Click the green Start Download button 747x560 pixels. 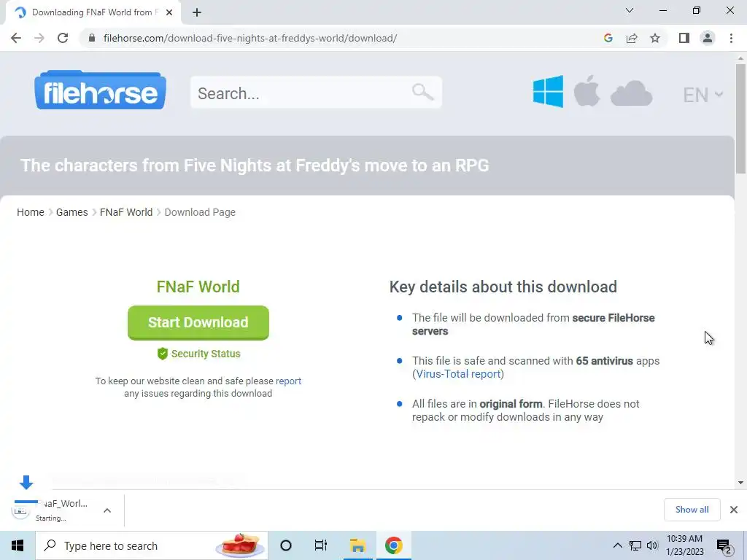click(198, 323)
